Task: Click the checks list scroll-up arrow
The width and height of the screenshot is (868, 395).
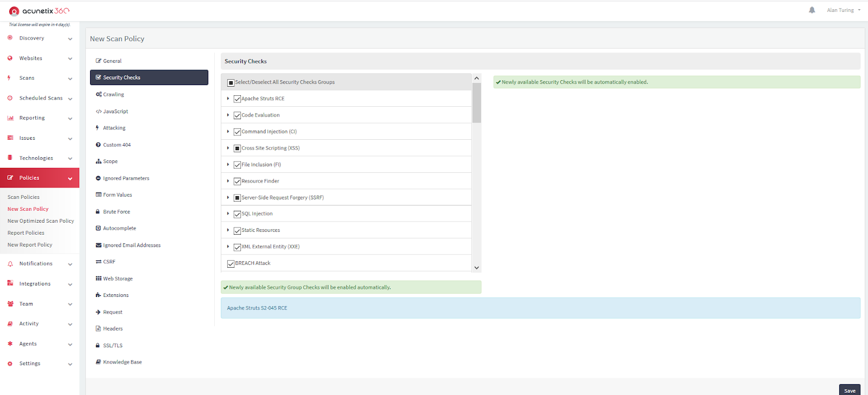Action: 477,78
